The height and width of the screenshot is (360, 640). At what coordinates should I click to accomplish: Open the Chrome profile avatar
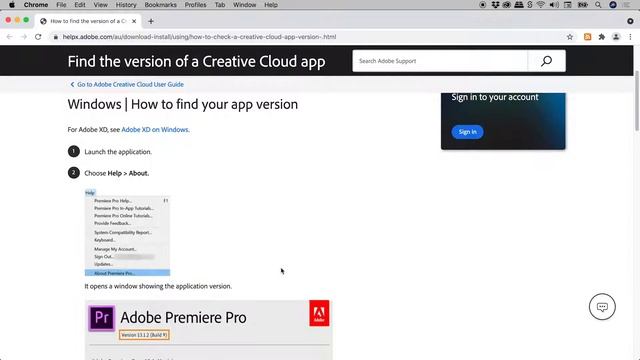[x=616, y=37]
